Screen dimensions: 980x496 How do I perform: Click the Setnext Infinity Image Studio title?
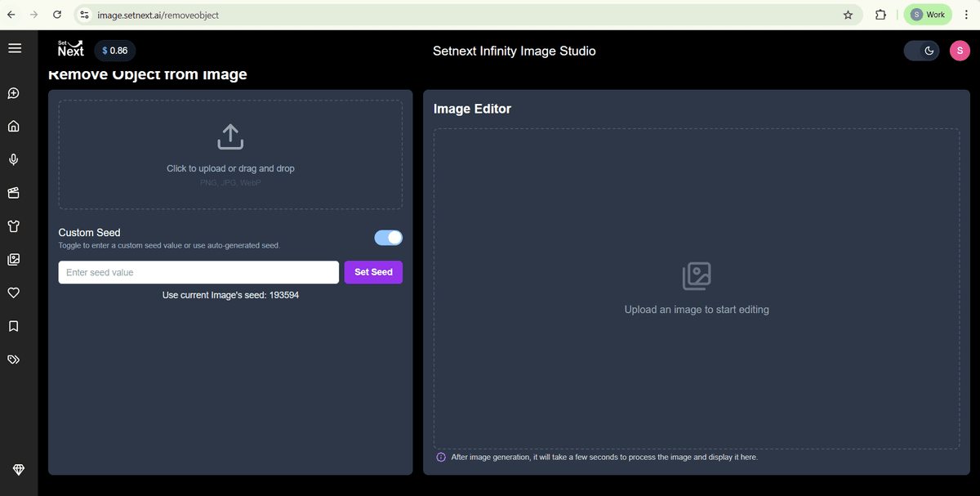[514, 51]
